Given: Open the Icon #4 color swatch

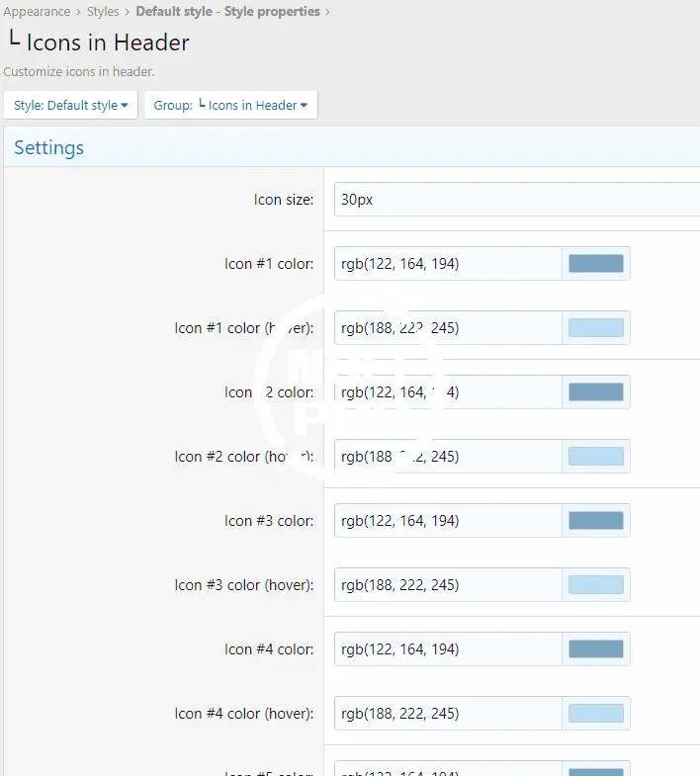Looking at the screenshot, I should pos(596,649).
